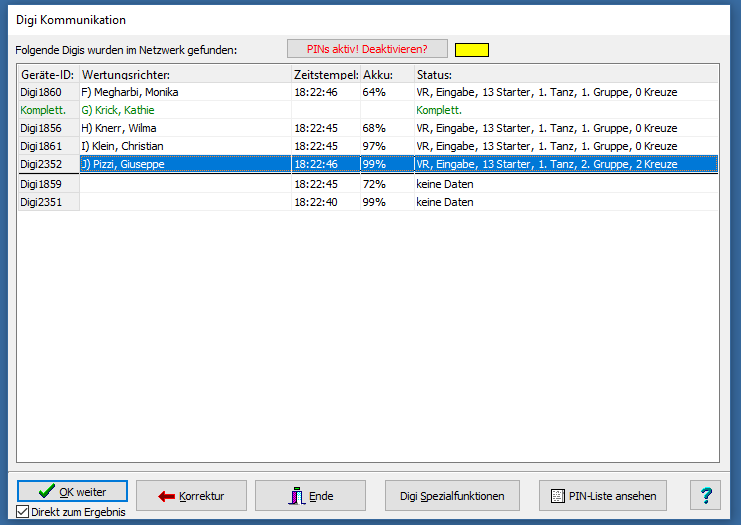
Task: Toggle Direkt zum Ergebnis checkbox
Action: 23,513
